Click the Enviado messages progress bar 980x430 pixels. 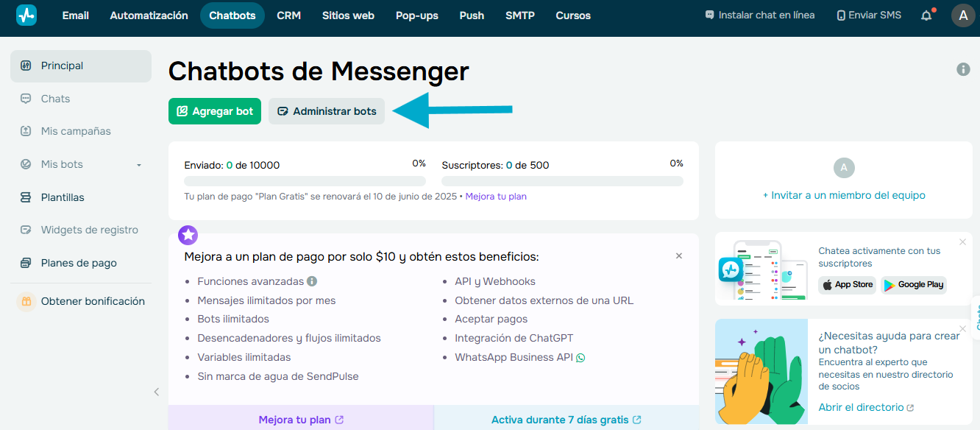(x=305, y=181)
